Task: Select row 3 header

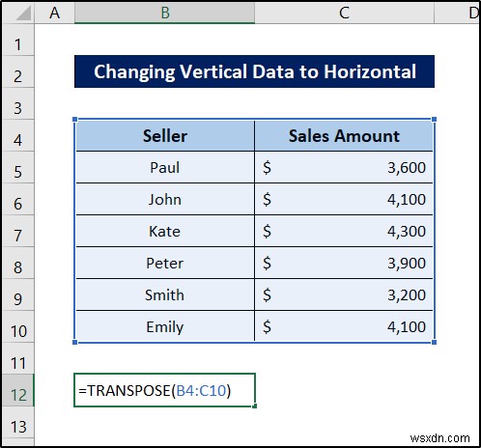Action: tap(18, 103)
